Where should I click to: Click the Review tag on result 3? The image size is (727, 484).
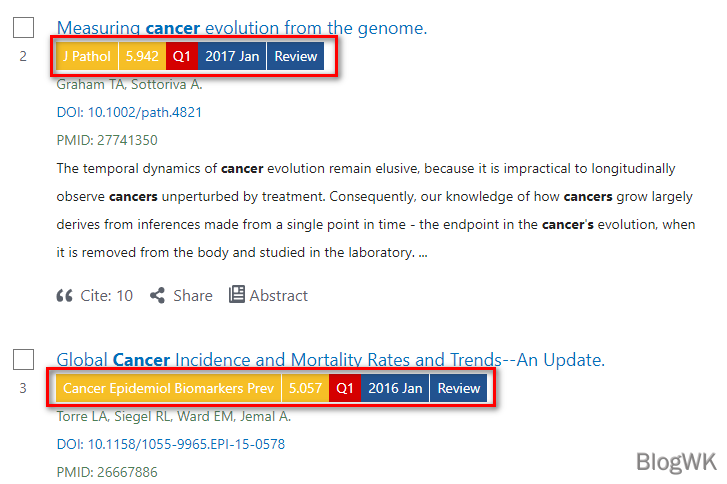click(x=459, y=388)
